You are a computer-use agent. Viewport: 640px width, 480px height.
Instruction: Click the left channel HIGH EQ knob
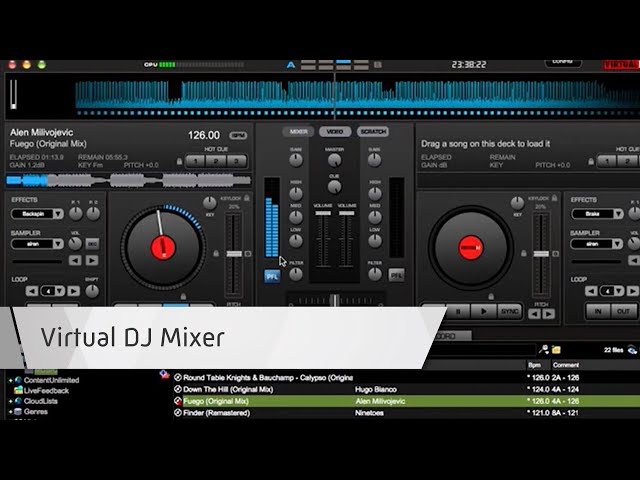pyautogui.click(x=296, y=193)
